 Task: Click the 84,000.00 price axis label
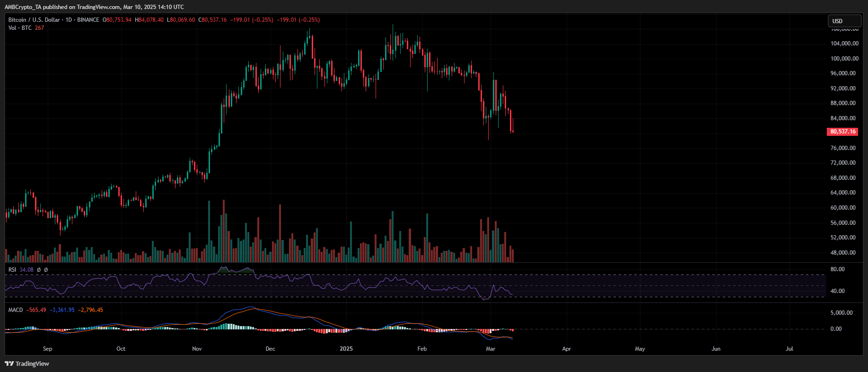coord(843,118)
